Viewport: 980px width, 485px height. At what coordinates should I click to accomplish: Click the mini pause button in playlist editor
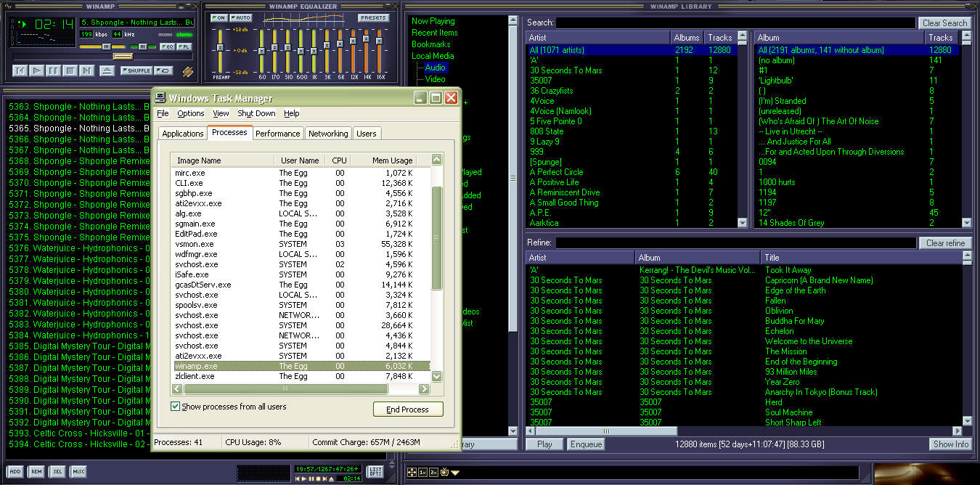[x=311, y=478]
